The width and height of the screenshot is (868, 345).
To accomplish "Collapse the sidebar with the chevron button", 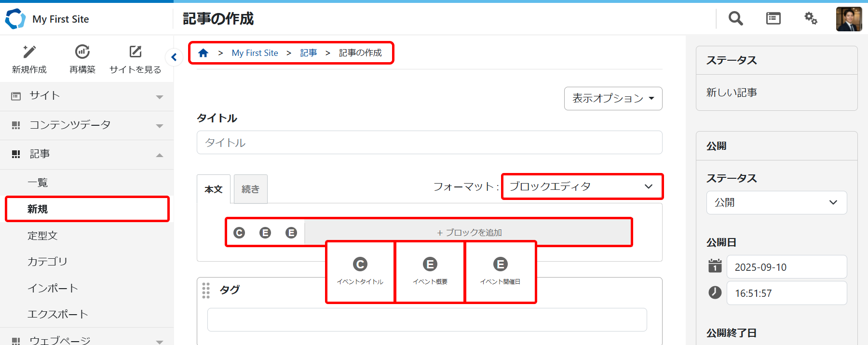I will tap(174, 57).
